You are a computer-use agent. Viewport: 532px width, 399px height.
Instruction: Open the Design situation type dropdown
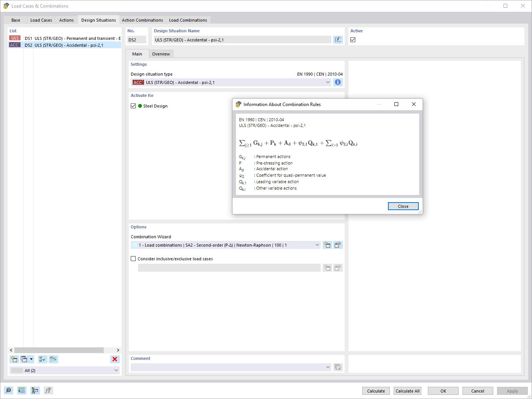point(328,82)
